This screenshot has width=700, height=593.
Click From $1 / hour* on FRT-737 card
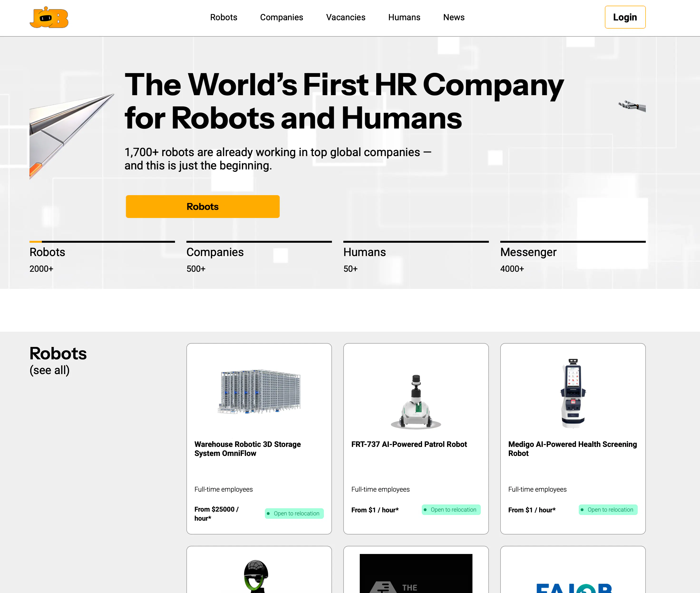coord(375,510)
